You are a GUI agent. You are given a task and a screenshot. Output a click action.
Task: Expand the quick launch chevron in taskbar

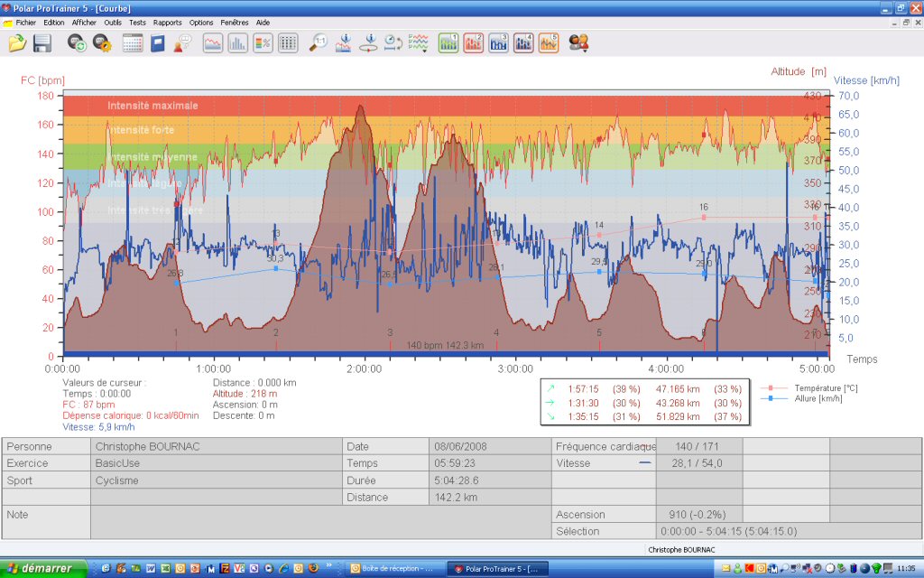click(328, 567)
